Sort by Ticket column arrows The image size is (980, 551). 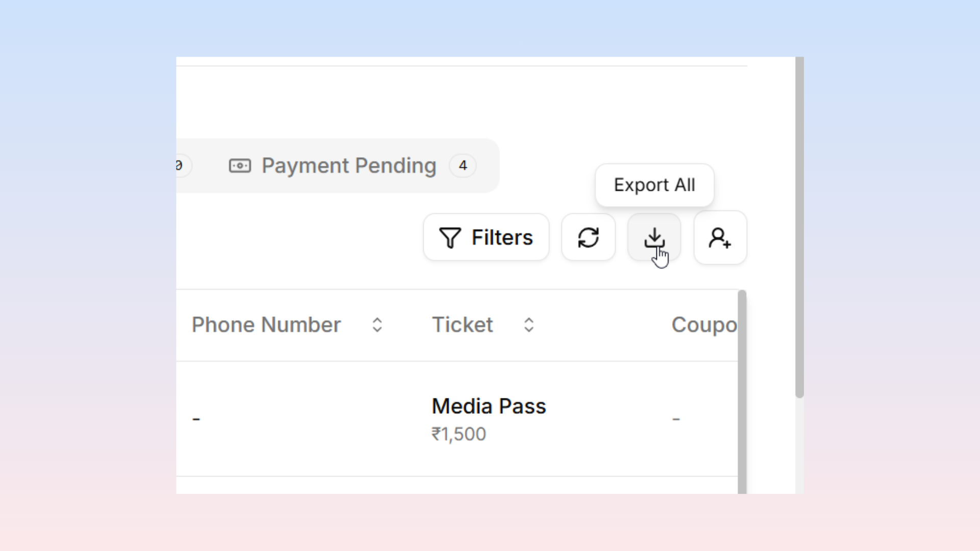coord(529,325)
